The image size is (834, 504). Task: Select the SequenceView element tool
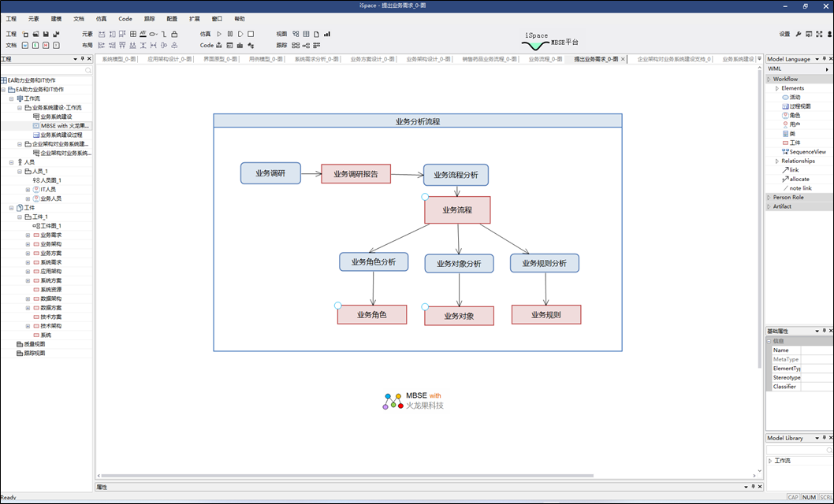tap(806, 152)
